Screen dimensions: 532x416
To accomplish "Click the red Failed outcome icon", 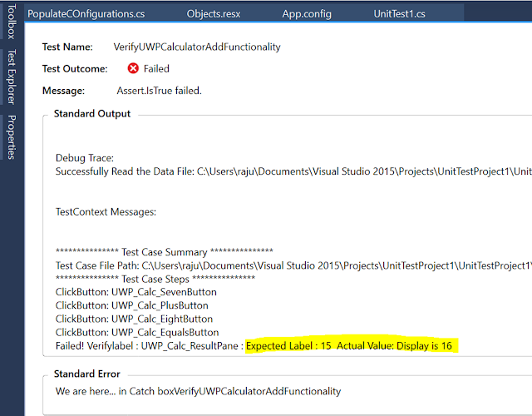I will pyautogui.click(x=133, y=69).
